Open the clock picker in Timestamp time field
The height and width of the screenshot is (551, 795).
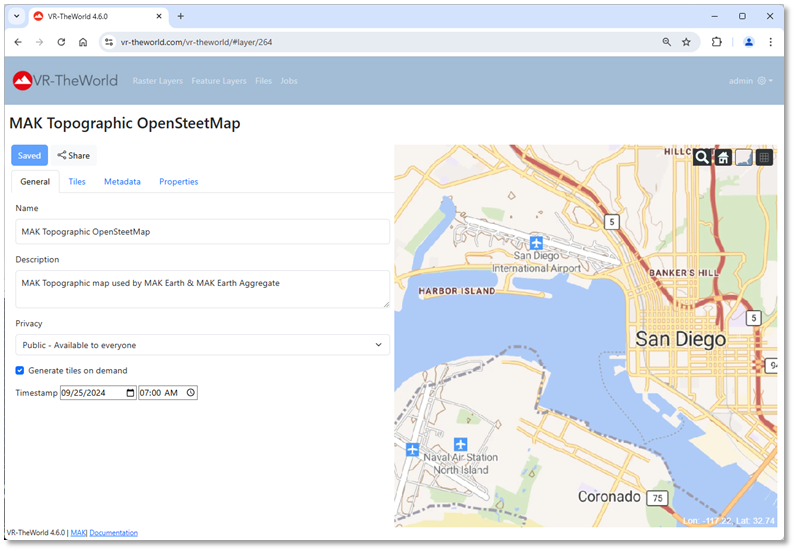[x=191, y=393]
